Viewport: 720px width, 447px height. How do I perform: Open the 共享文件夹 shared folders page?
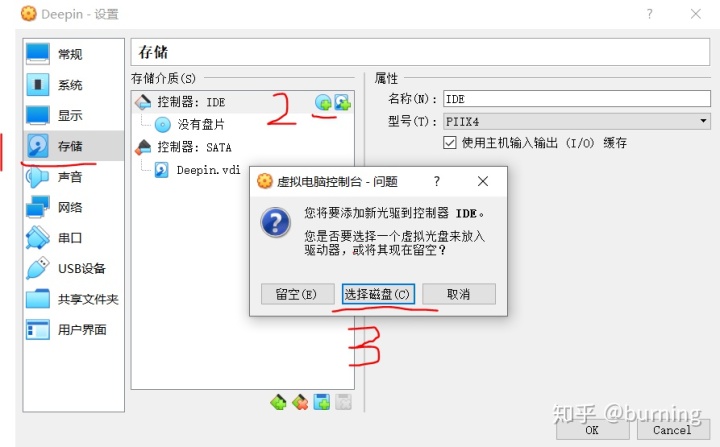pyautogui.click(x=73, y=299)
